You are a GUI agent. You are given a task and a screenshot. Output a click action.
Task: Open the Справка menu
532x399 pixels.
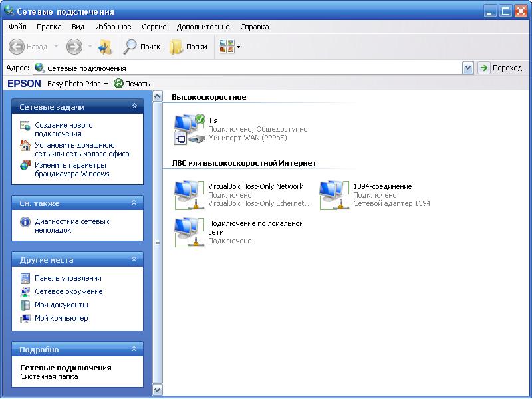[255, 27]
